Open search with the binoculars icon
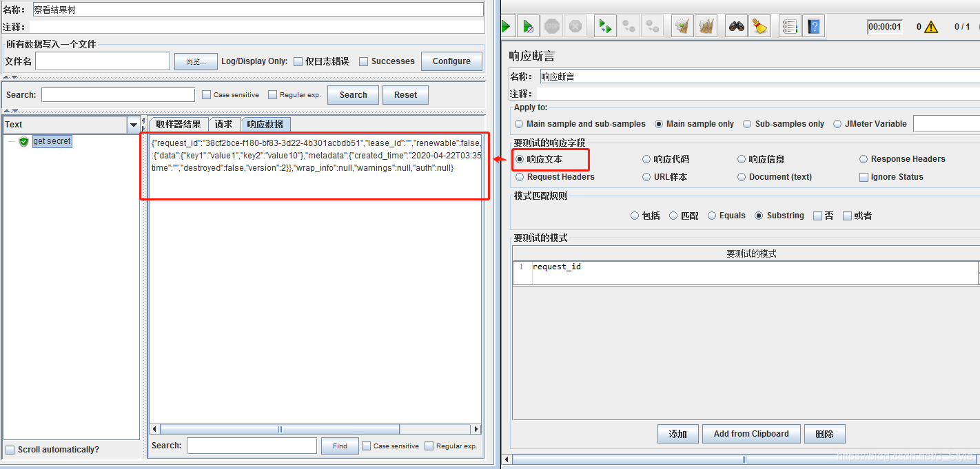This screenshot has height=469, width=980. [x=737, y=27]
